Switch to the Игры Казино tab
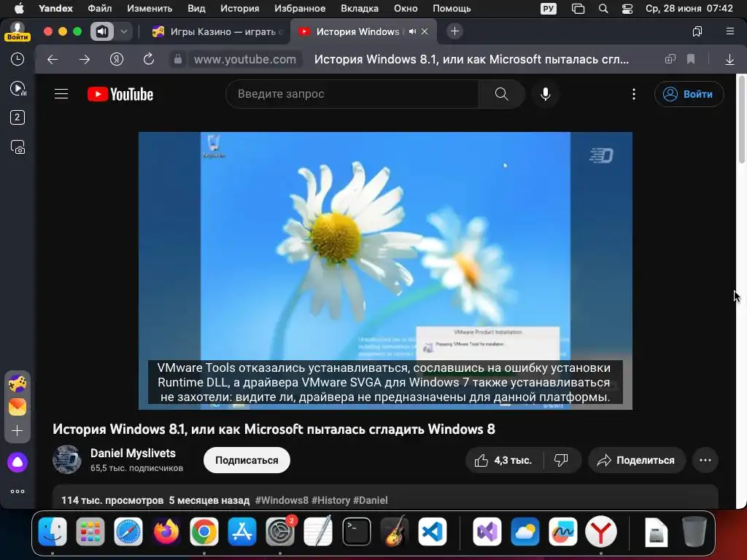Image resolution: width=747 pixels, height=560 pixels. (x=217, y=32)
